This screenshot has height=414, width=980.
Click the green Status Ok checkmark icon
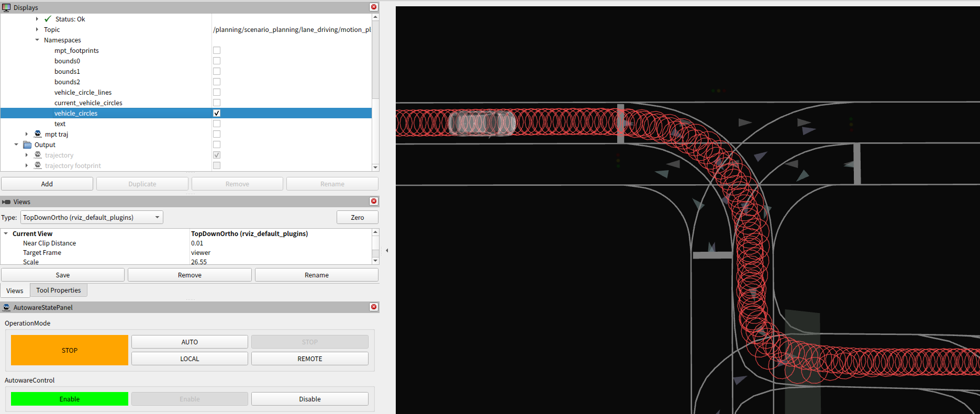[48, 19]
